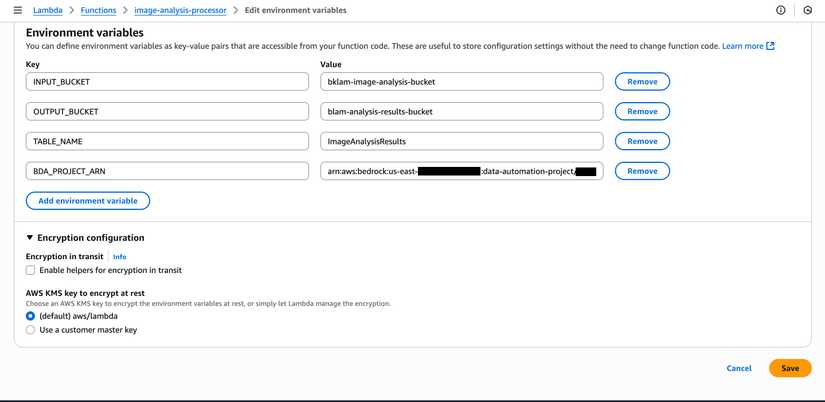
Task: Edit the TABLE_NAME value field
Action: coord(461,141)
